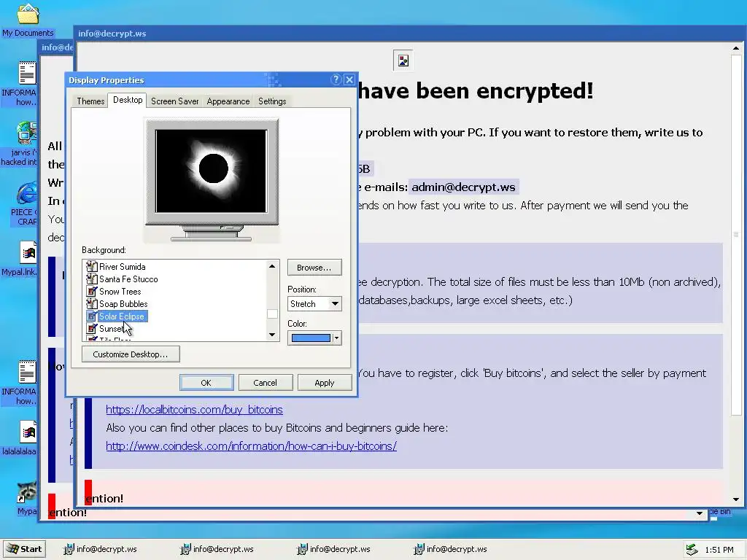This screenshot has width=747, height=560.
Task: Click the back window's scroll-down arrow
Action: (700, 513)
